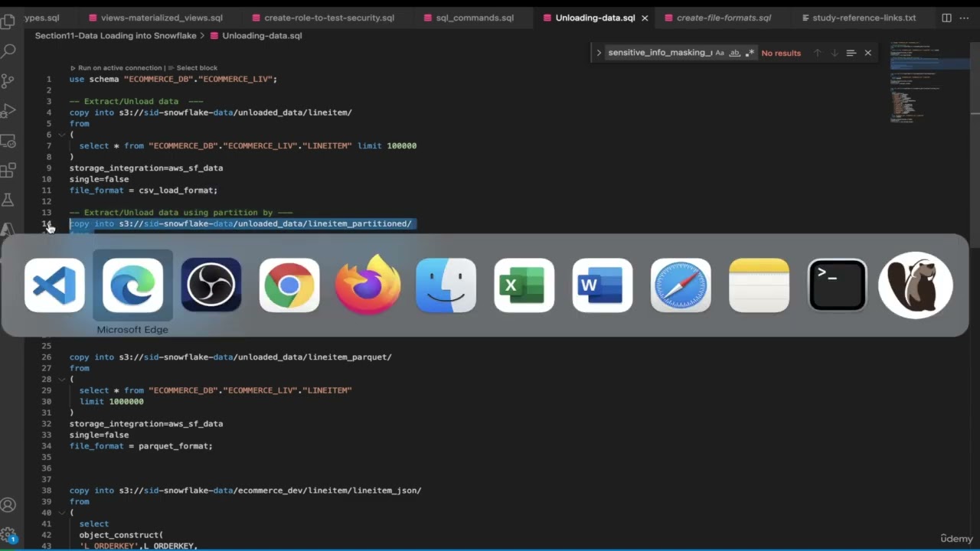Split the editor to the right
Screen dimensions: 980x551
point(946,18)
